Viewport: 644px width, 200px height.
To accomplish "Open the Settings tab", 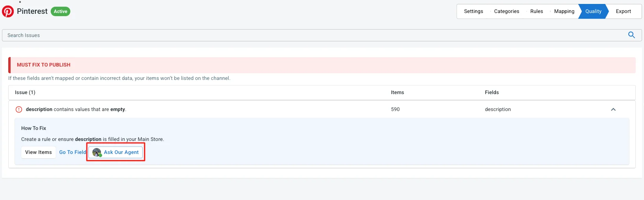I will coord(473,11).
